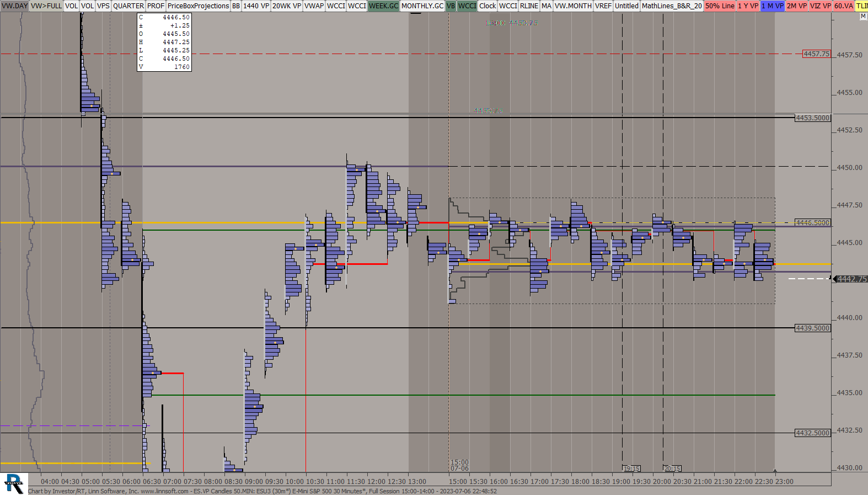Select the 1440 VP button
This screenshot has width=868, height=495.
[x=256, y=6]
